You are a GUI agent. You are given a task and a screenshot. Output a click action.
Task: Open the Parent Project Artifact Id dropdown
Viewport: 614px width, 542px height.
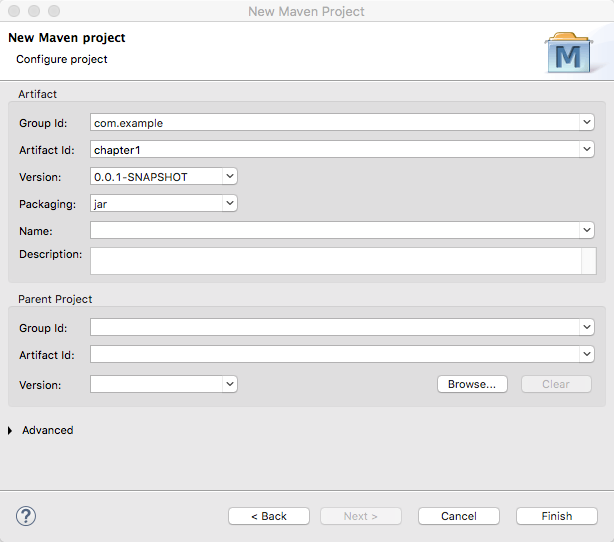pos(586,354)
